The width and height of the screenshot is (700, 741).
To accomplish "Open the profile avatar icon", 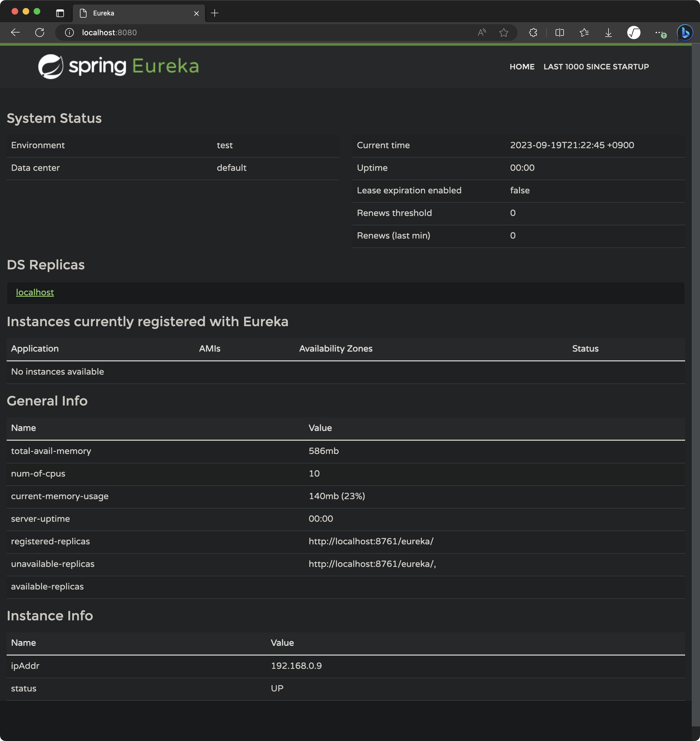I will click(634, 33).
